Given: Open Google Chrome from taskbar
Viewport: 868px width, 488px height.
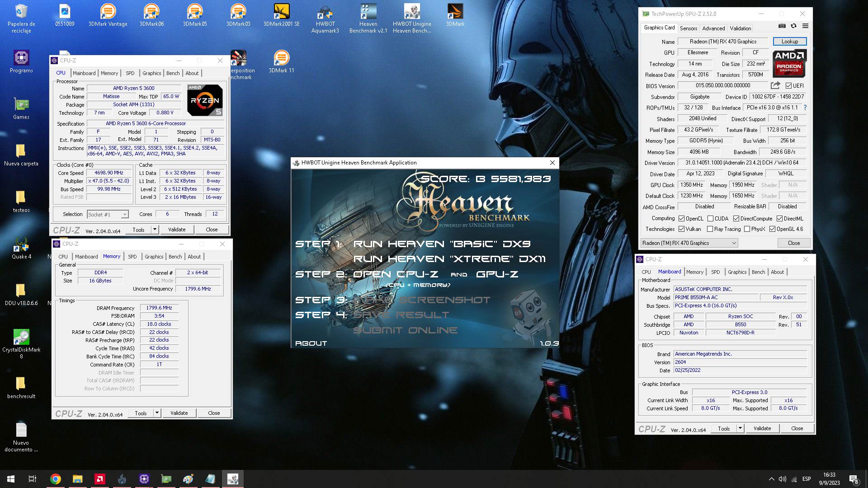Looking at the screenshot, I should coord(56,479).
